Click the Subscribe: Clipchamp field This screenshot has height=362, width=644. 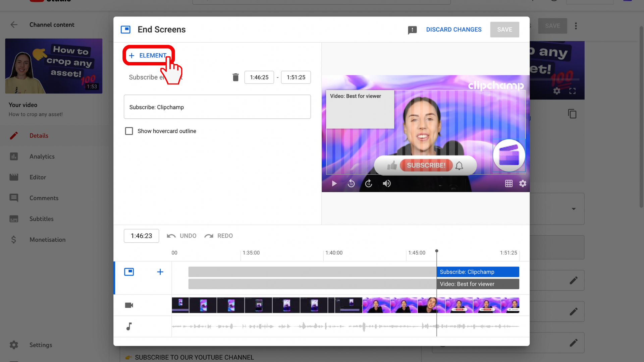[217, 107]
